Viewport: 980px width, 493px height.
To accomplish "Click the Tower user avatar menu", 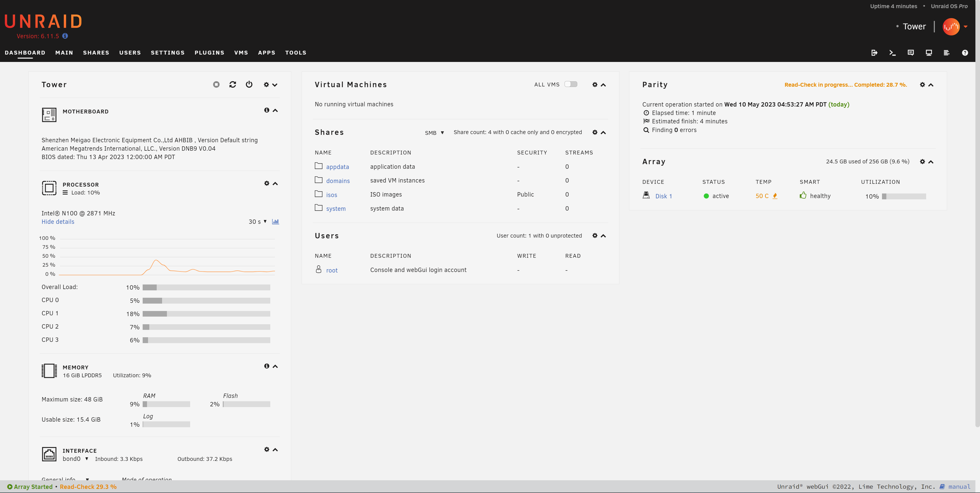I will coord(951,27).
